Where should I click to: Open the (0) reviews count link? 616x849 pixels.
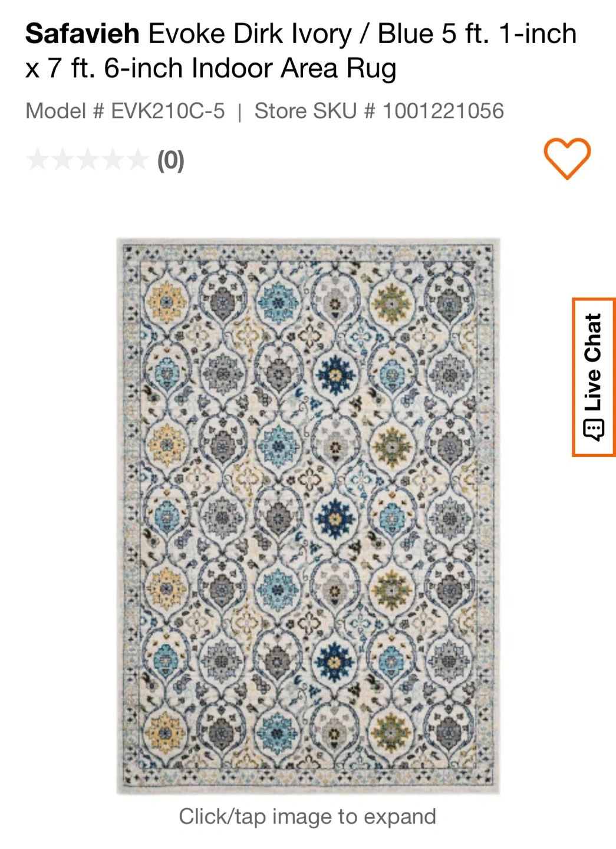(x=170, y=160)
